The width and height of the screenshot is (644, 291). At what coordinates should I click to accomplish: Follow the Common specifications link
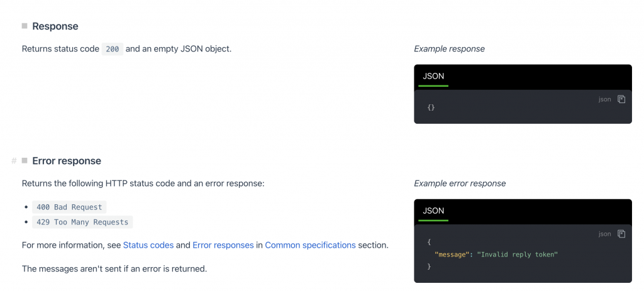pos(310,246)
